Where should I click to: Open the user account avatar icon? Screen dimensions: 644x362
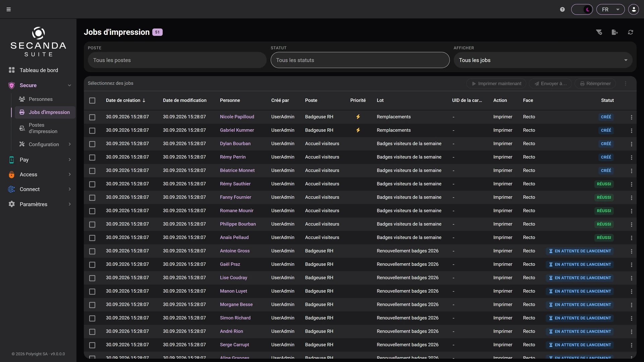coord(634,9)
